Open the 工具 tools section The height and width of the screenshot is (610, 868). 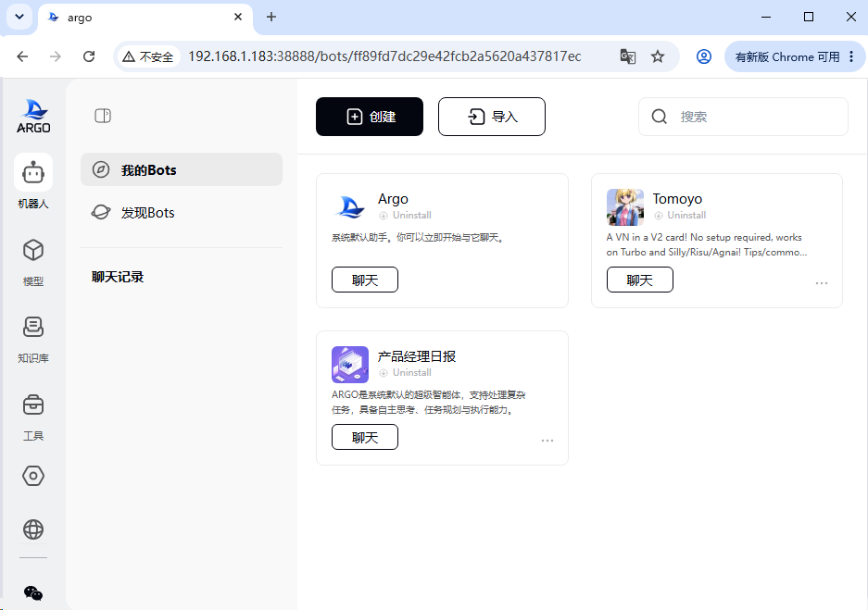[33, 417]
